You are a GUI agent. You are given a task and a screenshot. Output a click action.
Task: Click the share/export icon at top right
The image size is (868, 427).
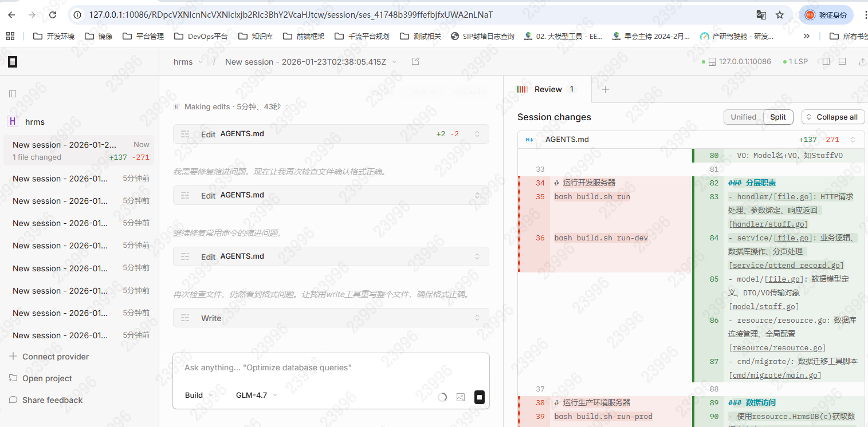862,61
